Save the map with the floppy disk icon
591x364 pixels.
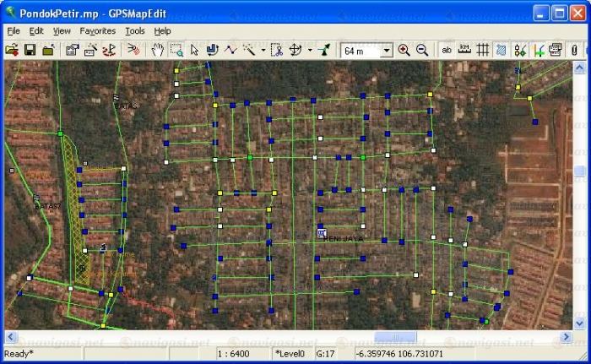coord(30,51)
